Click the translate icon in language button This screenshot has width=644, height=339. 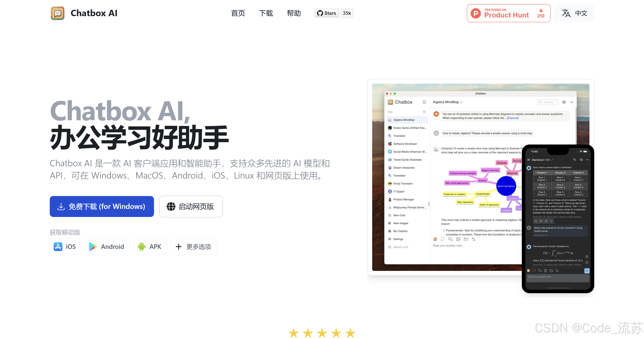[566, 13]
